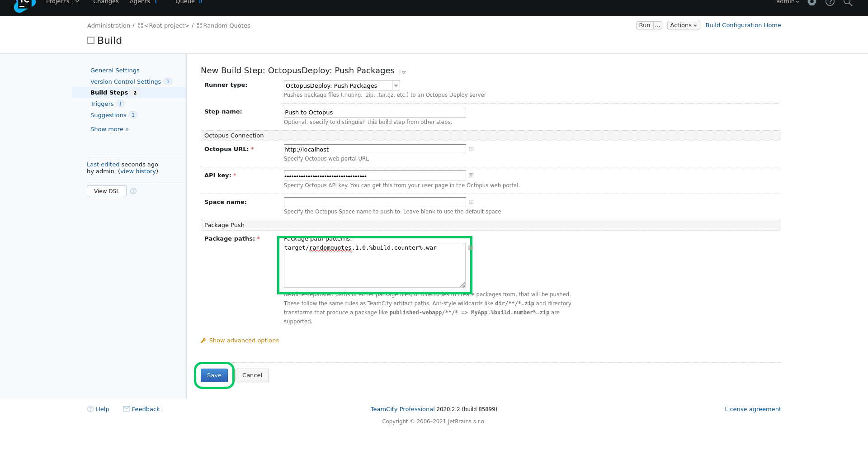The width and height of the screenshot is (868, 450).
Task: Click the TeamCity logo icon
Action: (24, 5)
